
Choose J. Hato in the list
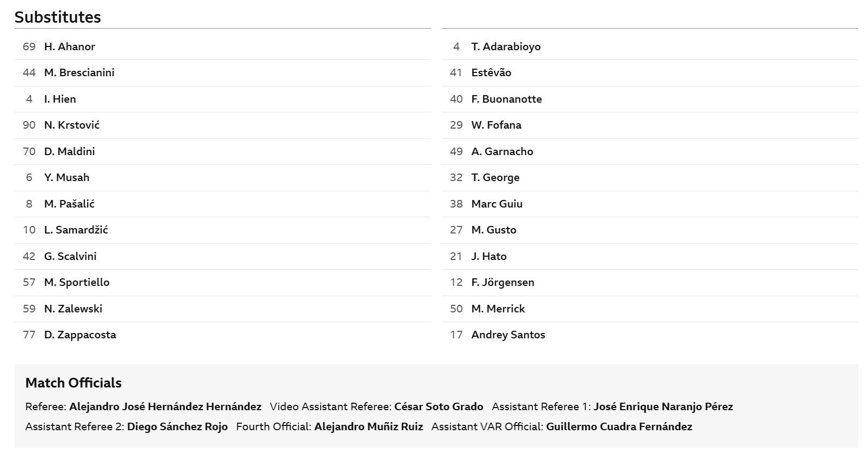pos(650,256)
